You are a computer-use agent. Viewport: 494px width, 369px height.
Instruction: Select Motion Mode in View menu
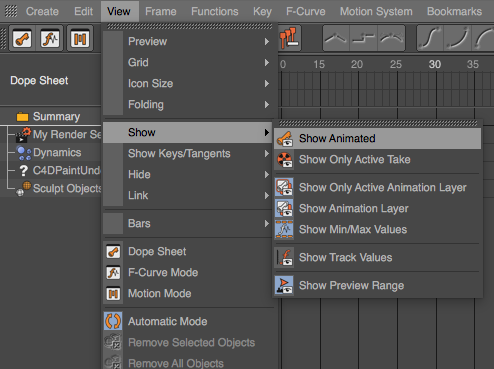pos(188,294)
